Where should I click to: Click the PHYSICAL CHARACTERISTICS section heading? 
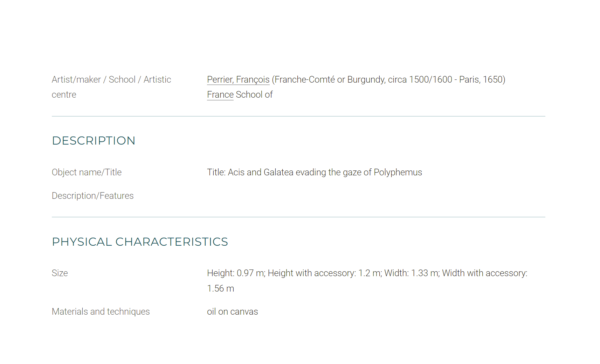pos(140,242)
